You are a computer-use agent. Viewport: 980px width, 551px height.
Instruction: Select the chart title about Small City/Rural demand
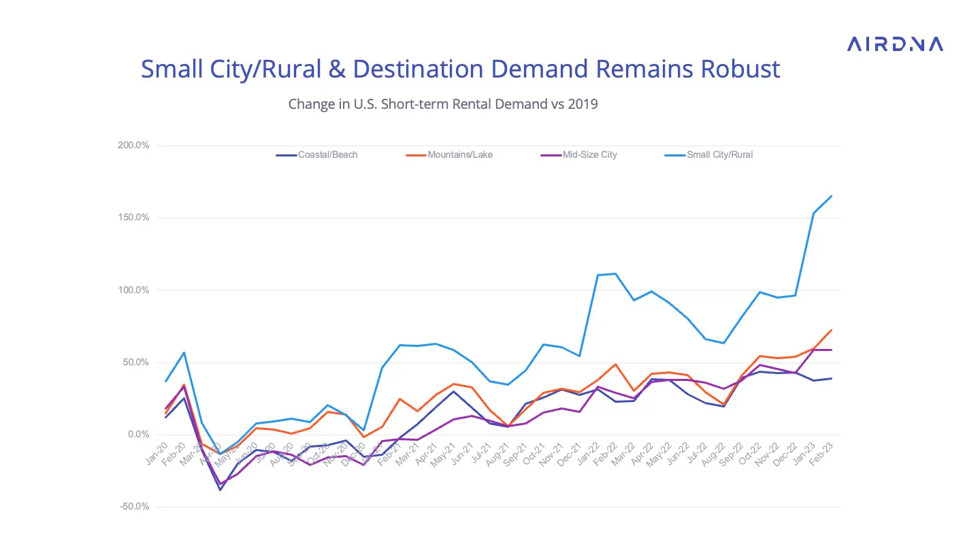460,69
